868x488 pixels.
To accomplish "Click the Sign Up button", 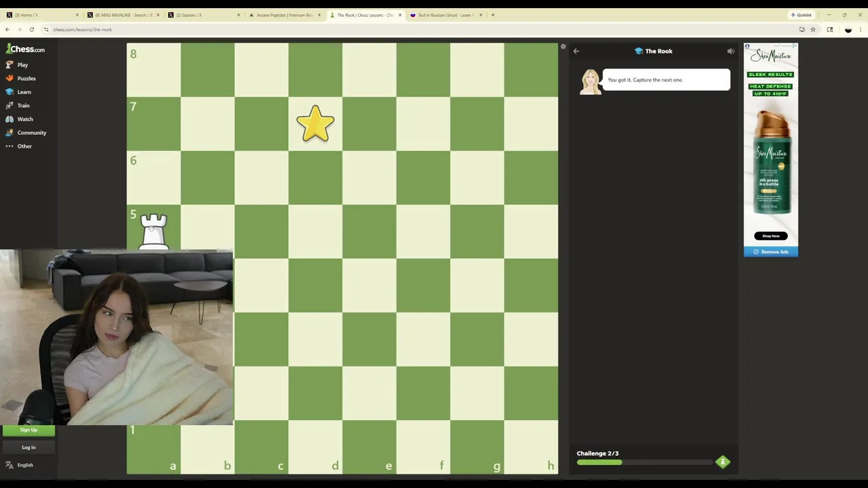I will 28,430.
